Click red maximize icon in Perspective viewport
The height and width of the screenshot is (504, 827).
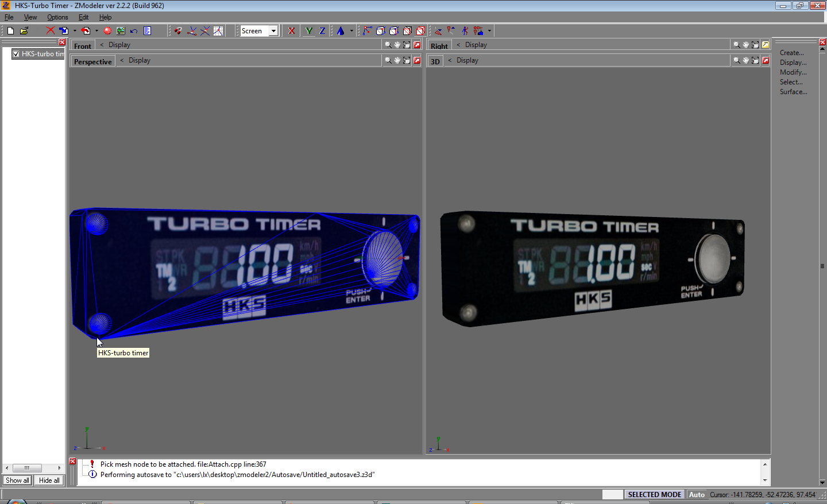(417, 60)
